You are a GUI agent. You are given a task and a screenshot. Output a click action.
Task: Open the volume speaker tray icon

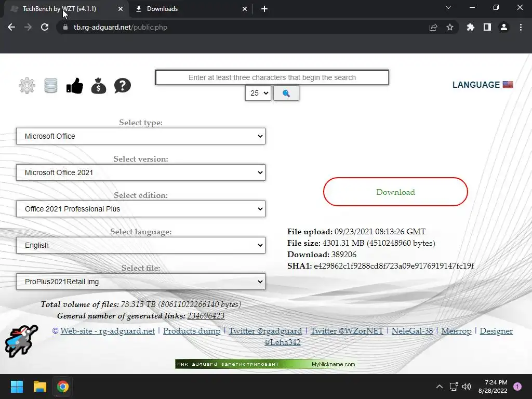point(467,387)
